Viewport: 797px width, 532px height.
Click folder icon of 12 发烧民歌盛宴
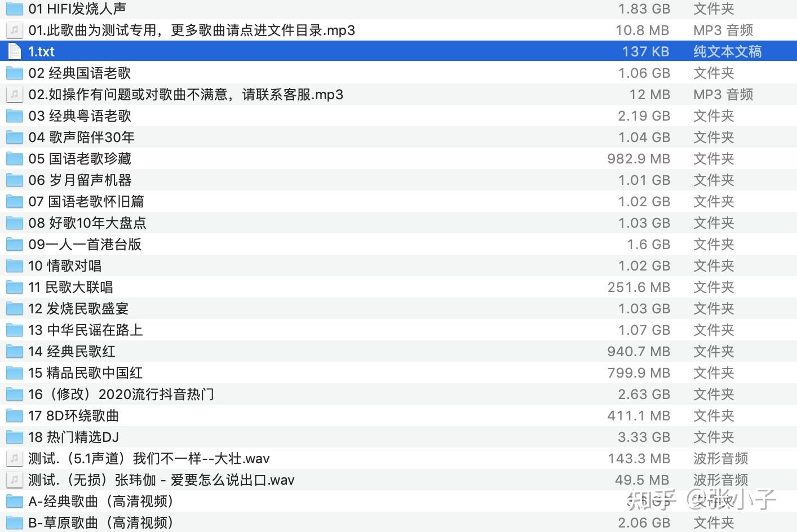click(14, 309)
